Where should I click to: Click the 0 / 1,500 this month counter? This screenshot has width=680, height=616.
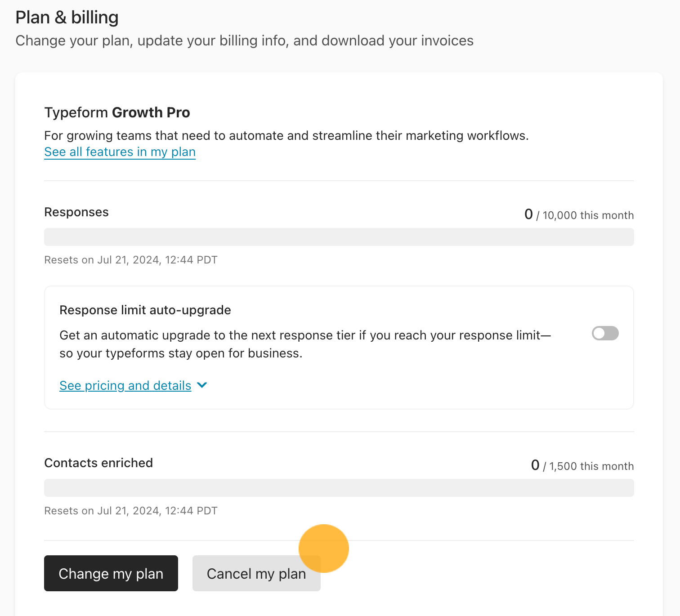point(582,465)
